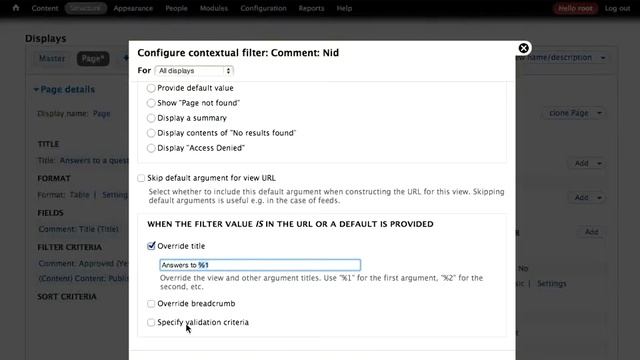The image size is (640, 360).
Task: Click the Settings link on right panel
Action: [551, 283]
